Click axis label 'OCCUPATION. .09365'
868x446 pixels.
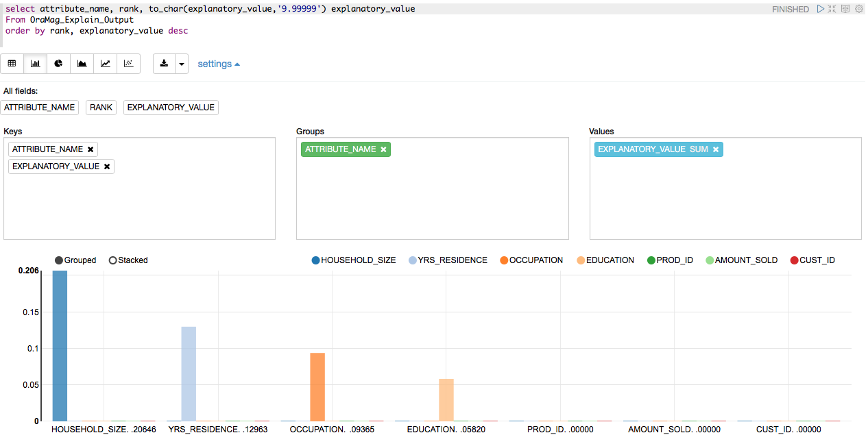coord(332,430)
